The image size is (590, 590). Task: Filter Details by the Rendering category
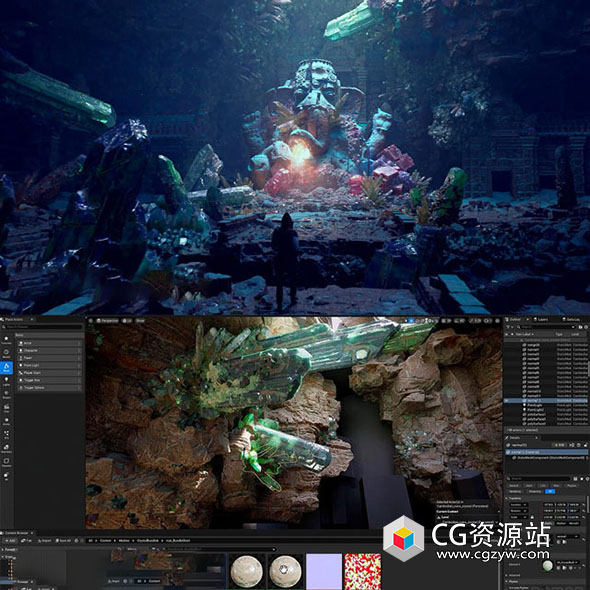click(515, 491)
